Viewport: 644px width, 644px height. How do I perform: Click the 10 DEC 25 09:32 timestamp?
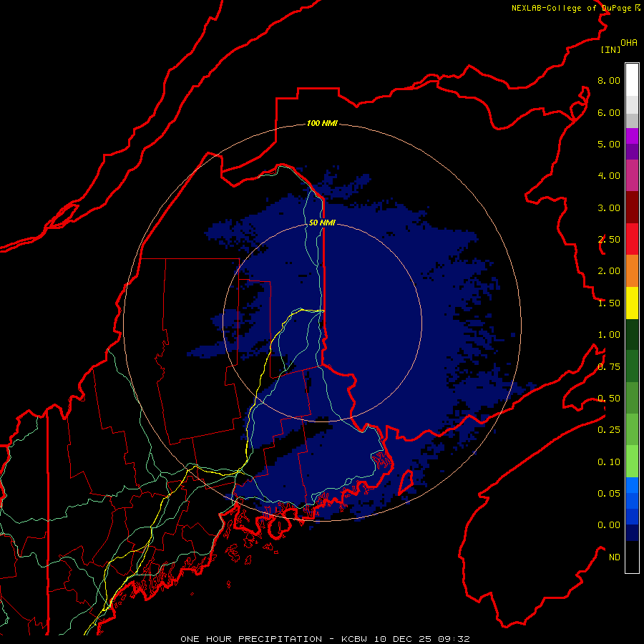(x=422, y=639)
